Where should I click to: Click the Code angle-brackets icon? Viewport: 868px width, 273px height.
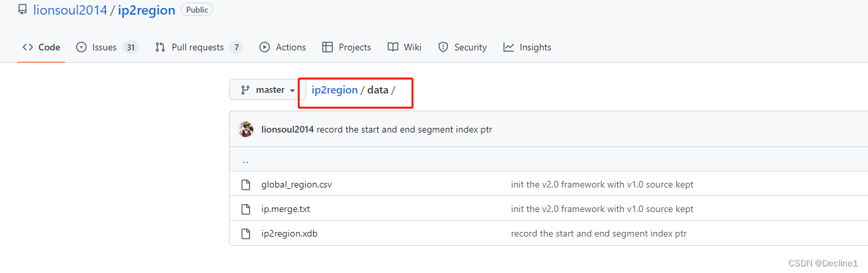pyautogui.click(x=28, y=47)
